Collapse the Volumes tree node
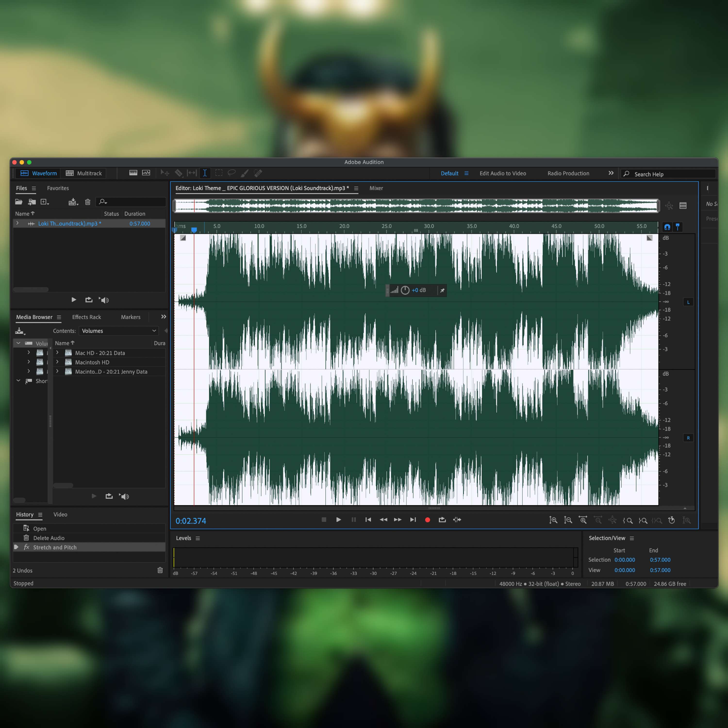Screen dimensions: 728x728 pyautogui.click(x=18, y=343)
